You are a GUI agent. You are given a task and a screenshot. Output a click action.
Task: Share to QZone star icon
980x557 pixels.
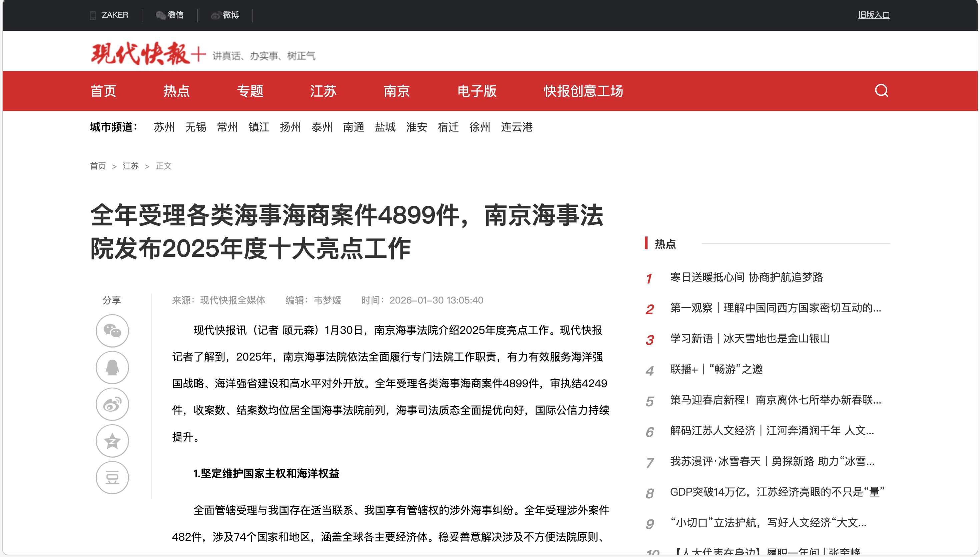(x=112, y=441)
